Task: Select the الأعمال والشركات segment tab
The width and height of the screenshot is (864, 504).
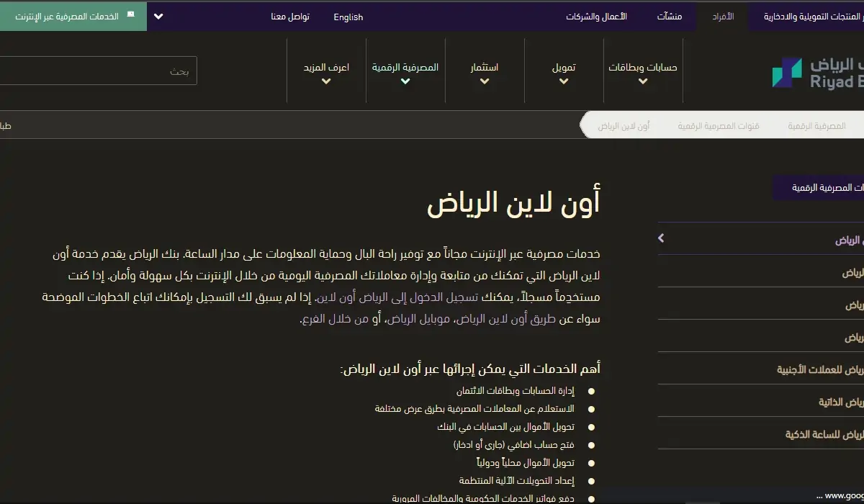Action: pos(596,16)
